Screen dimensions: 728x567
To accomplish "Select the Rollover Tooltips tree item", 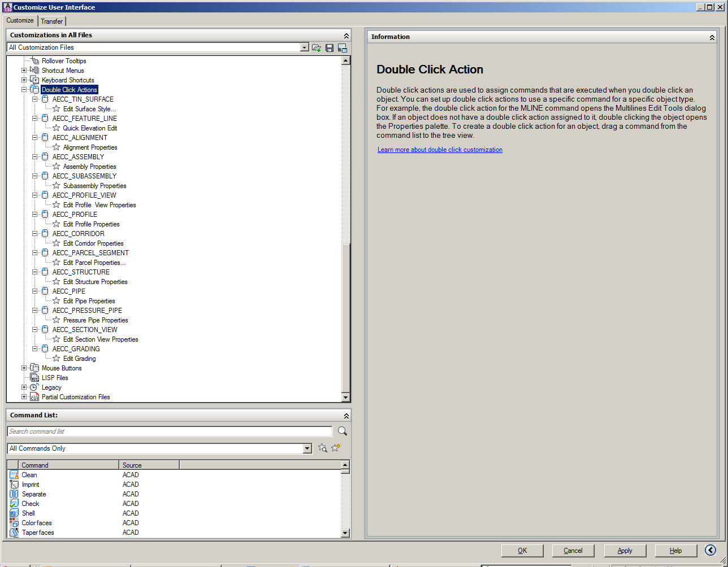I will coord(64,61).
